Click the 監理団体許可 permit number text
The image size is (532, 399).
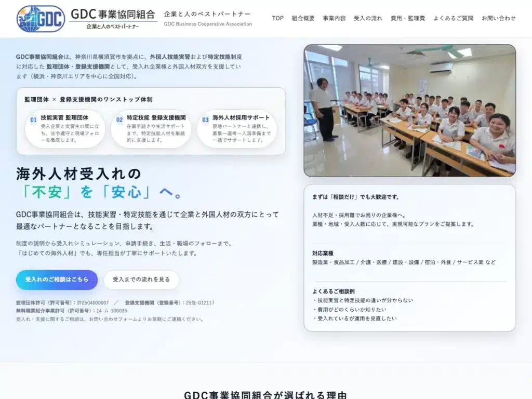[x=62, y=303]
